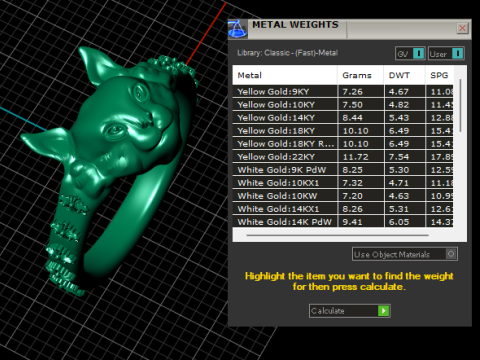
Task: Select the White Gold:10KW row
Action: click(x=343, y=196)
